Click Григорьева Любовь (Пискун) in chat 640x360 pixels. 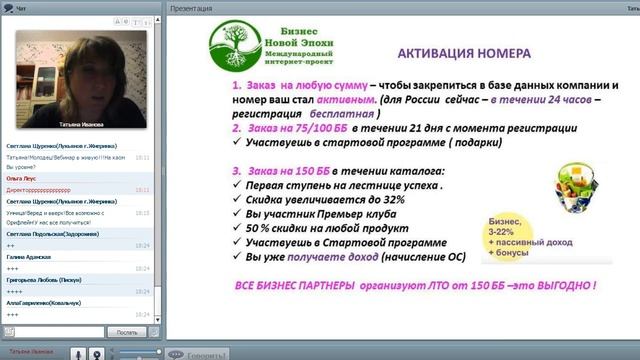[x=44, y=280]
